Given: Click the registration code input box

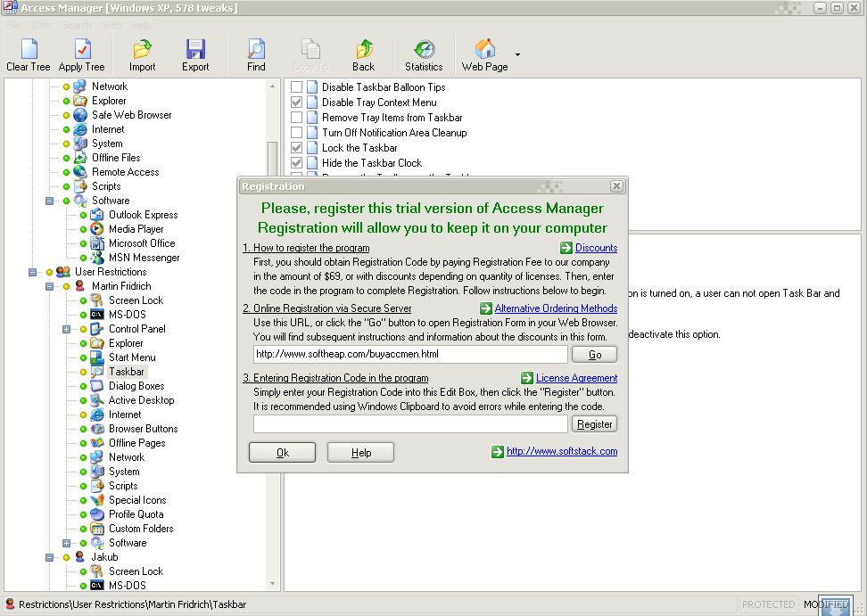Looking at the screenshot, I should pos(411,424).
